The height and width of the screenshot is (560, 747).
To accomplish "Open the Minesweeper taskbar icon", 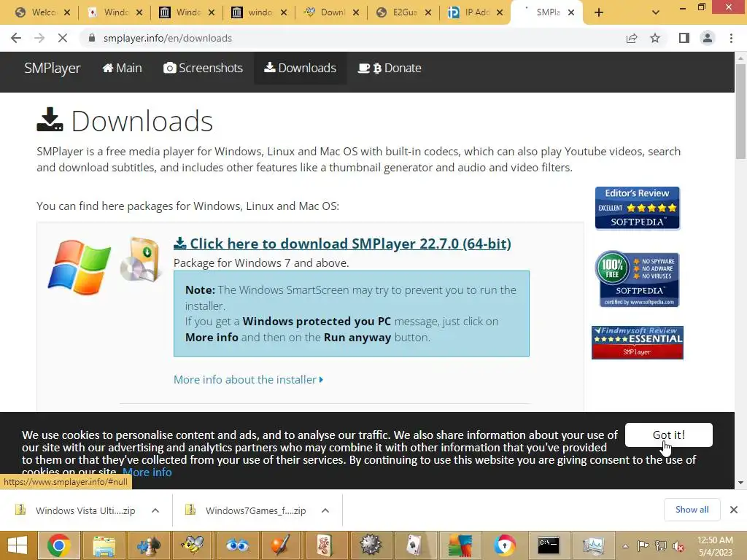I will 370,545.
